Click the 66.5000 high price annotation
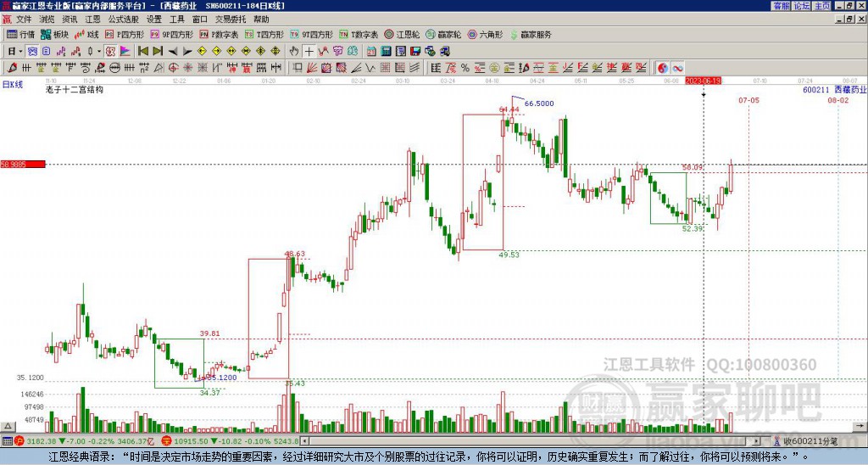This screenshot has width=868, height=465. 538,104
